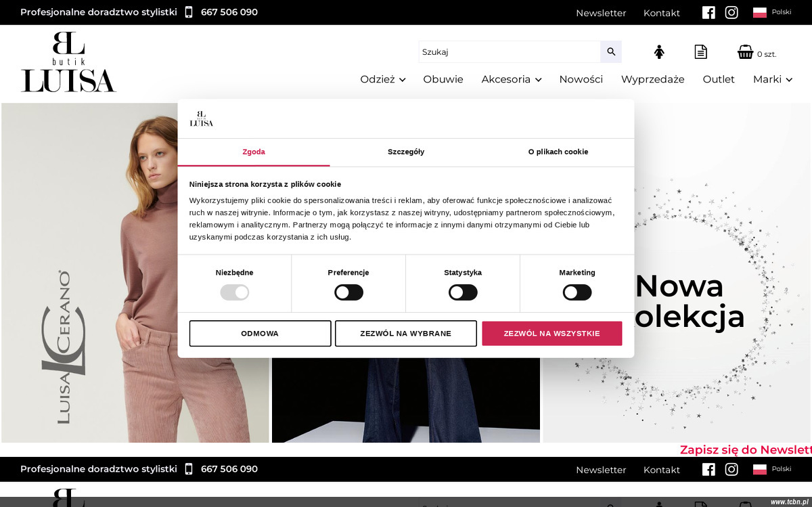Click Zapisz się do Newslettera text
Viewport: 812px width, 507px height.
click(x=745, y=450)
